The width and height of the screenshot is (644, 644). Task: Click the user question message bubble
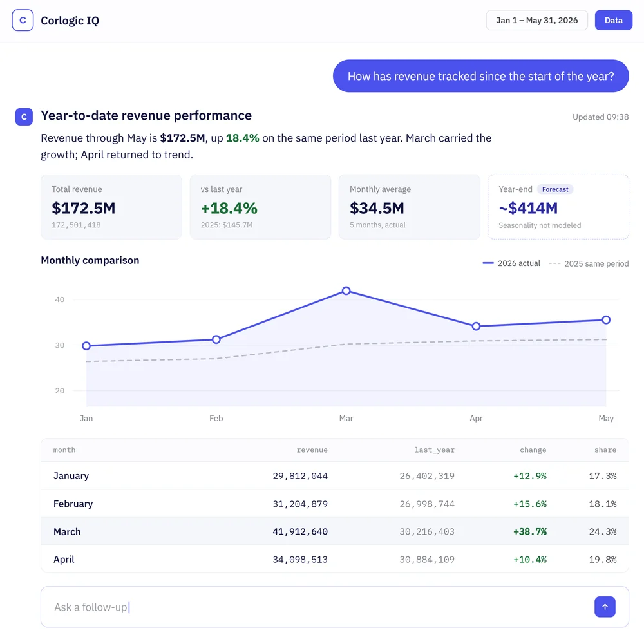click(x=481, y=76)
